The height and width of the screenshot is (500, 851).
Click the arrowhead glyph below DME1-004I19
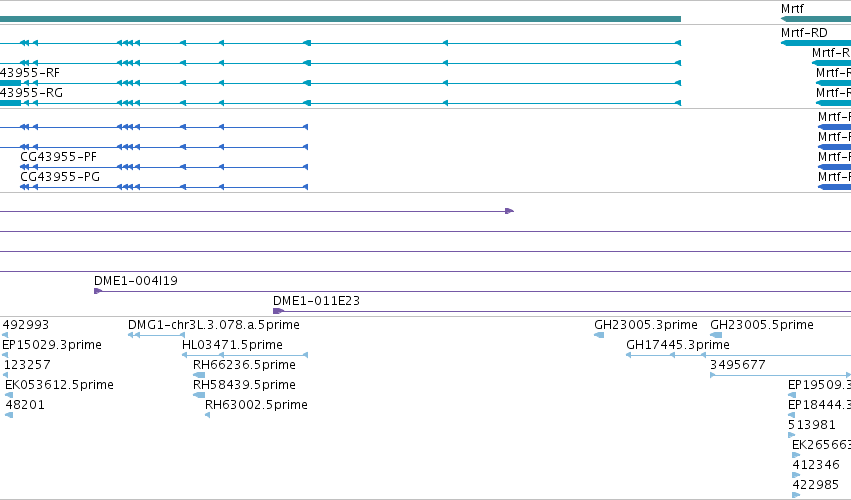pyautogui.click(x=98, y=291)
